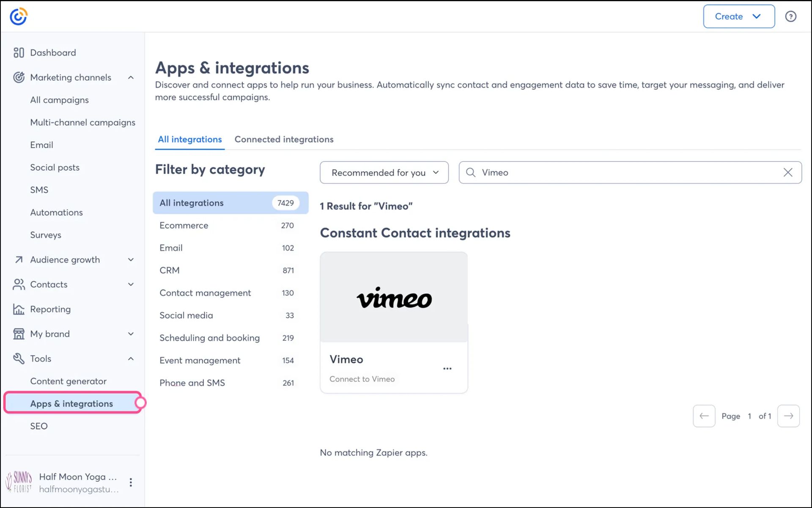Screen dimensions: 812x508
Task: Click the Vimeo integration title
Action: pos(346,359)
